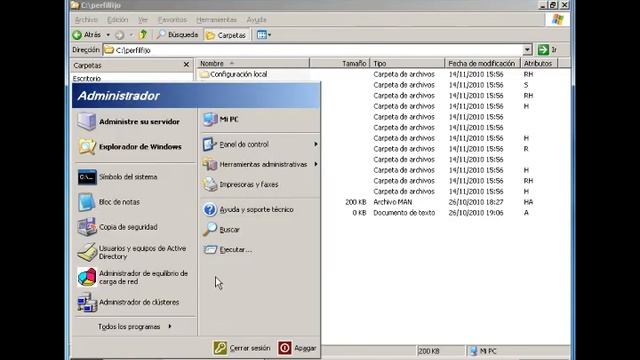Open the Views (Vistas) toolbar dropdown
640x360 pixels.
coord(264,35)
